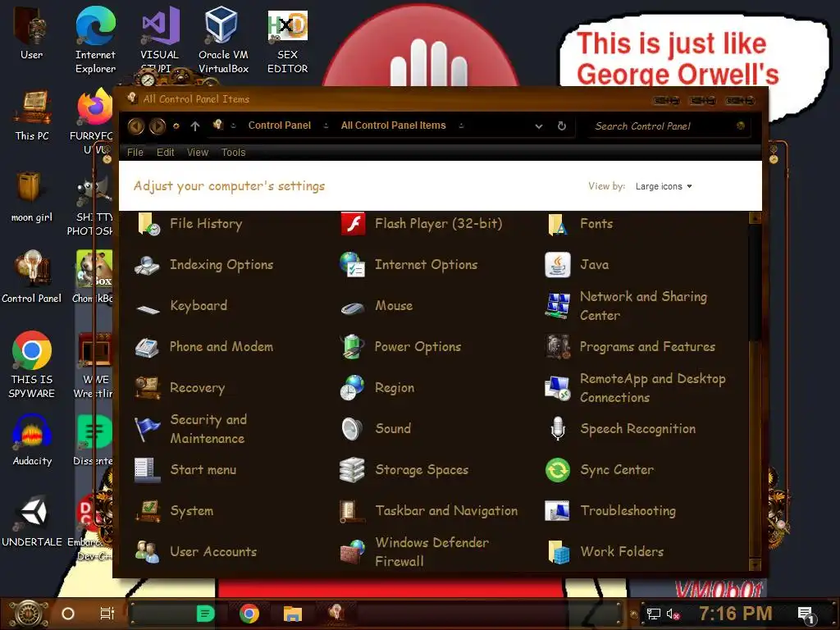Open Windows Defender Firewall icon
The image size is (840, 630).
click(353, 552)
